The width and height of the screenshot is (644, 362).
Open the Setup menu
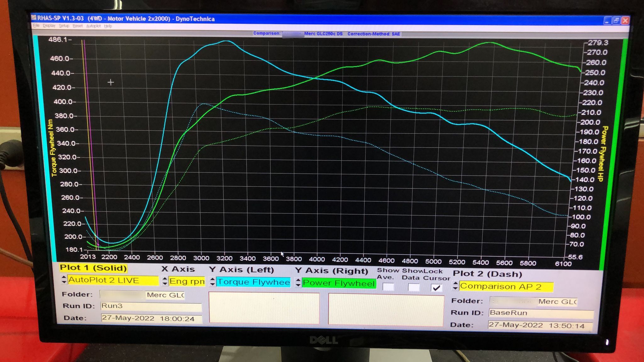[64, 26]
